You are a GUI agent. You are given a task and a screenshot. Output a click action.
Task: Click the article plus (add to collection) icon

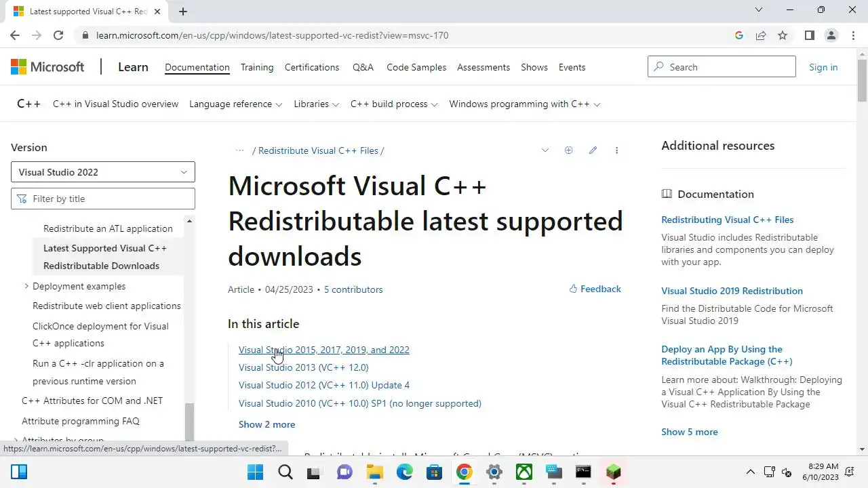pyautogui.click(x=568, y=150)
